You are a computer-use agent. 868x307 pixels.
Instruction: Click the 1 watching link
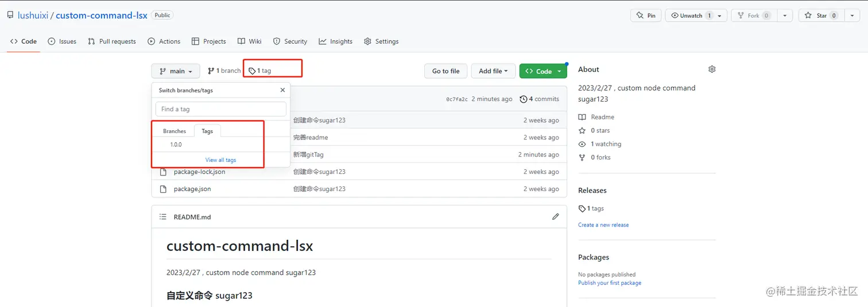[600, 144]
